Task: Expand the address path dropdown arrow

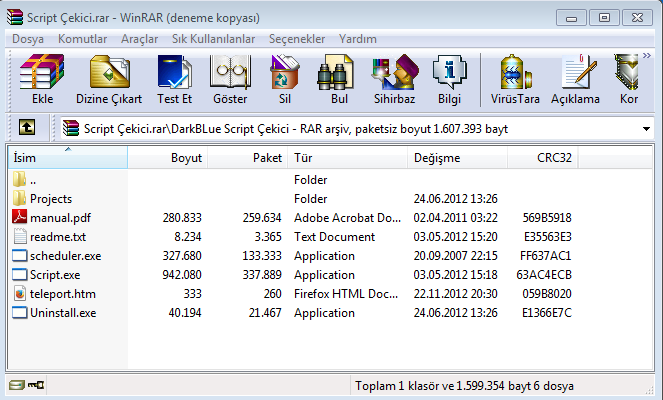Action: (x=646, y=129)
